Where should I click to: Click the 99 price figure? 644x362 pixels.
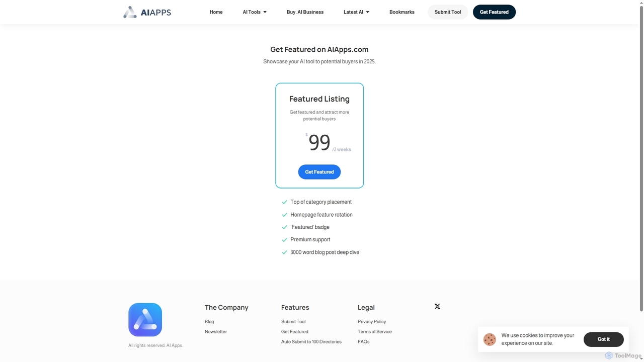pos(319,142)
